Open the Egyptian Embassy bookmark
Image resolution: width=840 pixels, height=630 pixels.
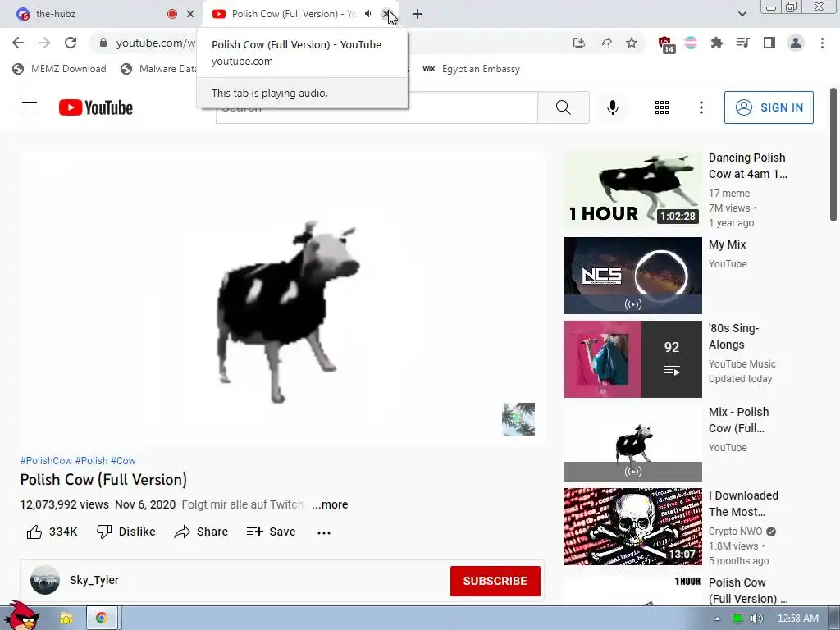(x=472, y=69)
